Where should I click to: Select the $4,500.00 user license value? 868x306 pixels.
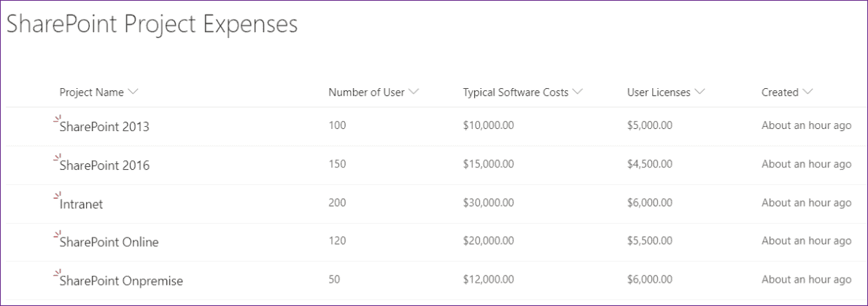click(649, 164)
